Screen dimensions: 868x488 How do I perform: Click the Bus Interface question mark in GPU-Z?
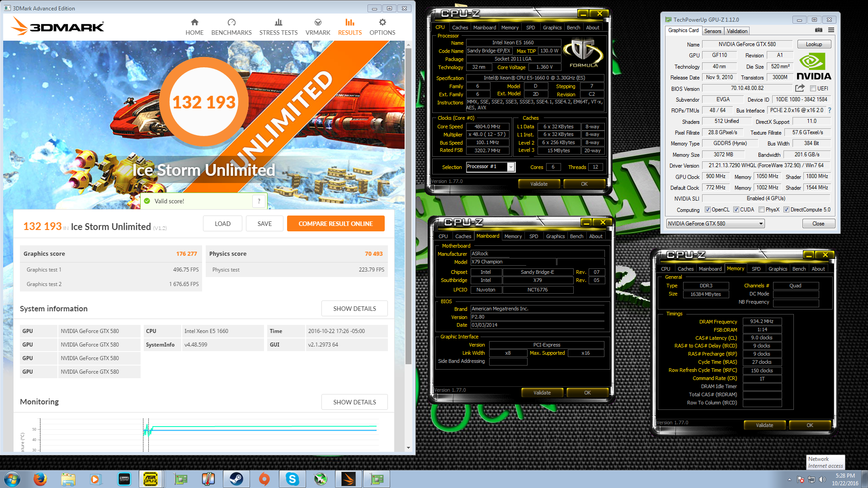point(830,110)
